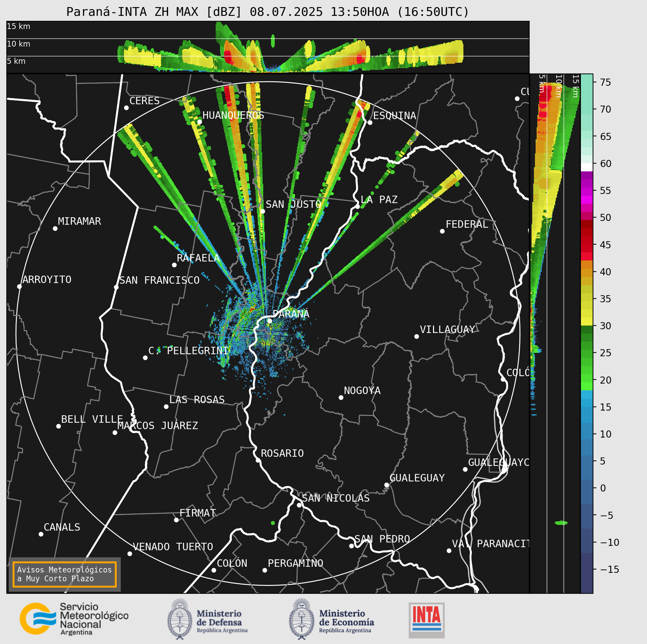This screenshot has height=644, width=647.
Task: Click the −15 dBZ scale label
Action: tap(610, 569)
